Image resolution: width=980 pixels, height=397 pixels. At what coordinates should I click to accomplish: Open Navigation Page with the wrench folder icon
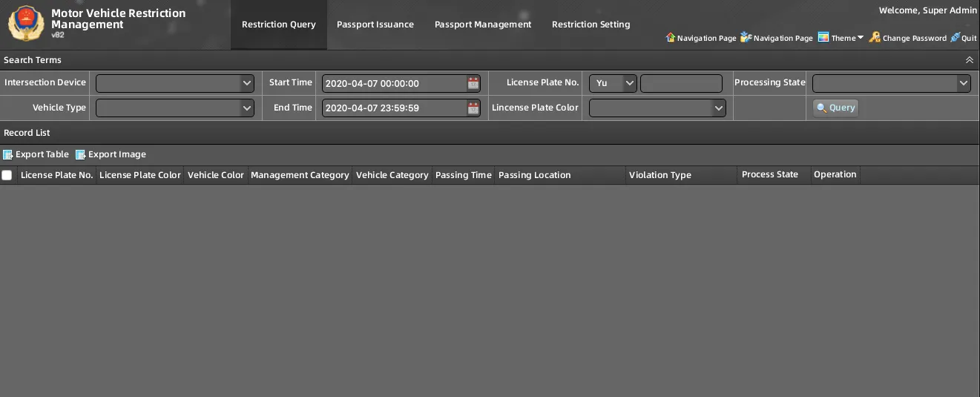[x=746, y=37]
